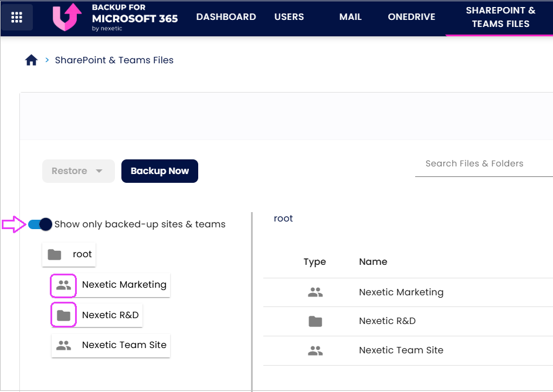Click the Nexetic Marketing type icon in the table
Image resolution: width=553 pixels, height=392 pixels.
pyautogui.click(x=315, y=292)
